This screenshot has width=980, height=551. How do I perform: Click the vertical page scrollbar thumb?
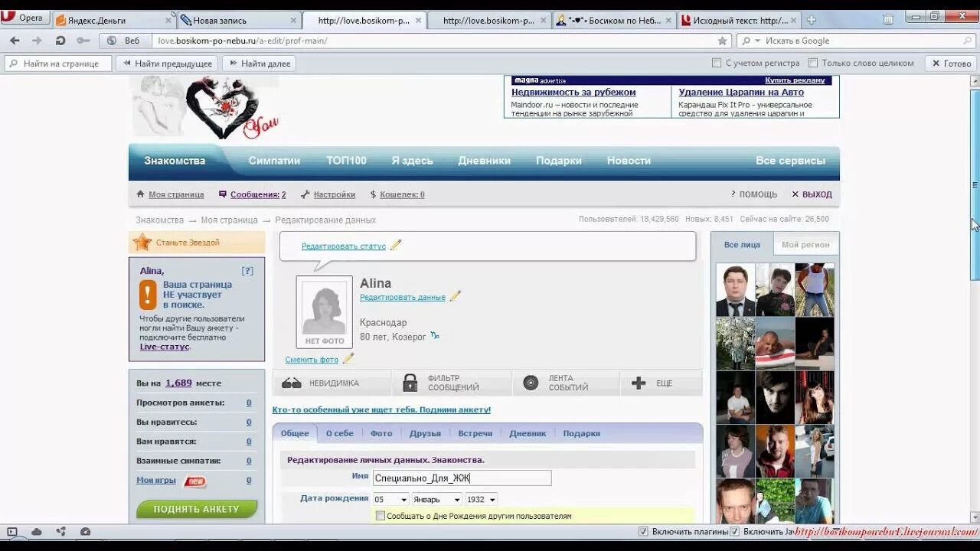click(x=975, y=184)
